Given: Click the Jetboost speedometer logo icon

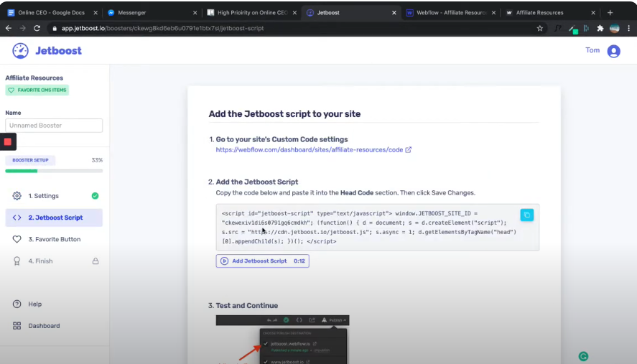Looking at the screenshot, I should point(20,51).
